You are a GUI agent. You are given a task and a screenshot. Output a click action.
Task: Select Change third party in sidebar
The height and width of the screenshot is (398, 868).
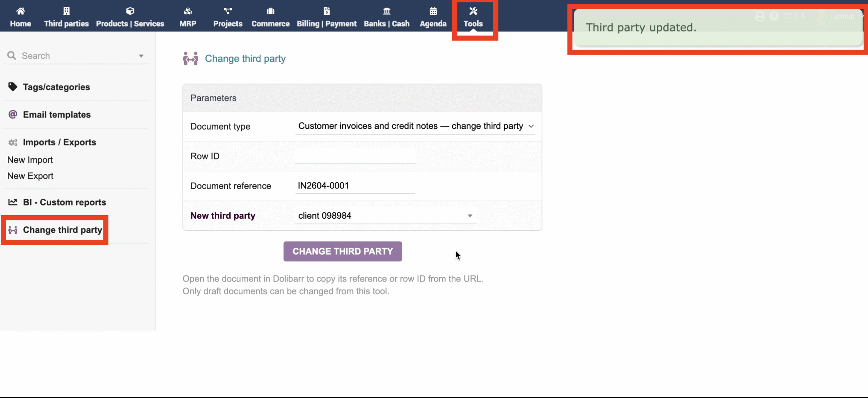click(62, 230)
